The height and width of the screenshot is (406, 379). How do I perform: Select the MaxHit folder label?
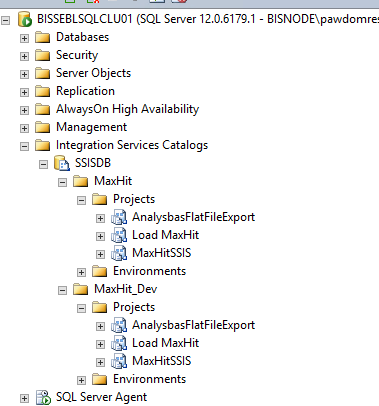click(113, 181)
